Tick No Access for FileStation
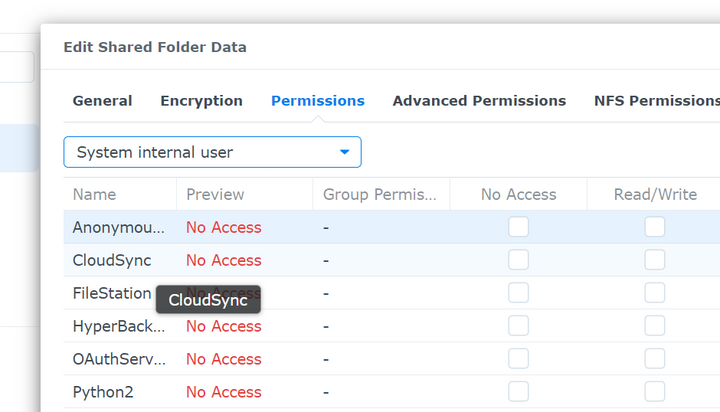The image size is (720, 412). 518,293
